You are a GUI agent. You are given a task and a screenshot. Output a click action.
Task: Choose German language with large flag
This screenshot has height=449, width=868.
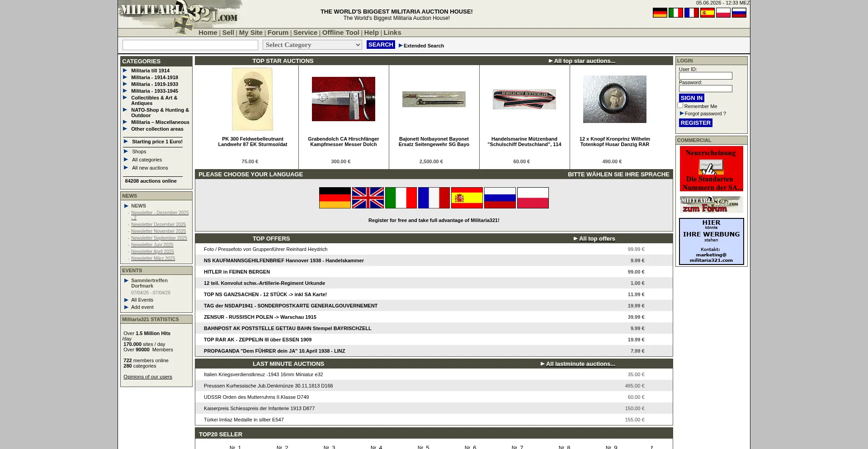335,198
